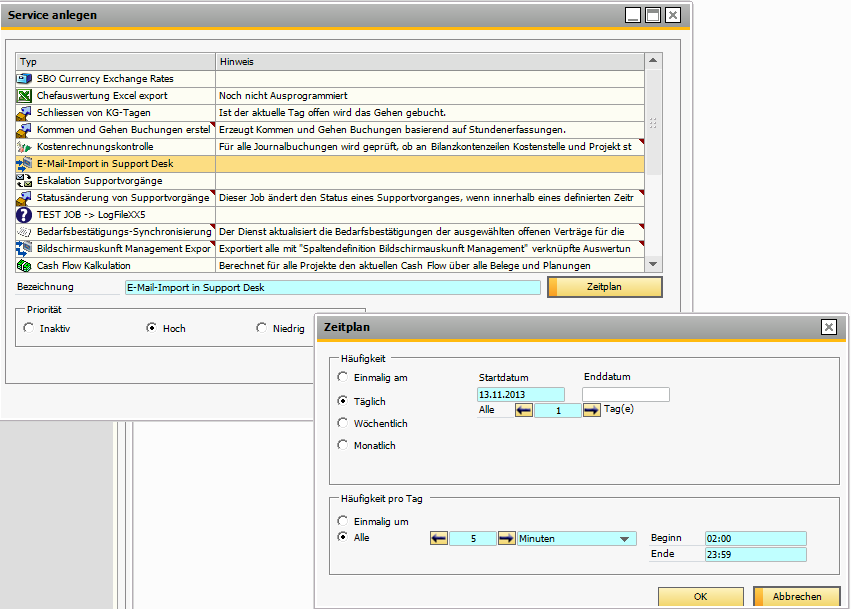
Task: Increase the Tag(e) interval with right arrow
Action: pos(591,410)
